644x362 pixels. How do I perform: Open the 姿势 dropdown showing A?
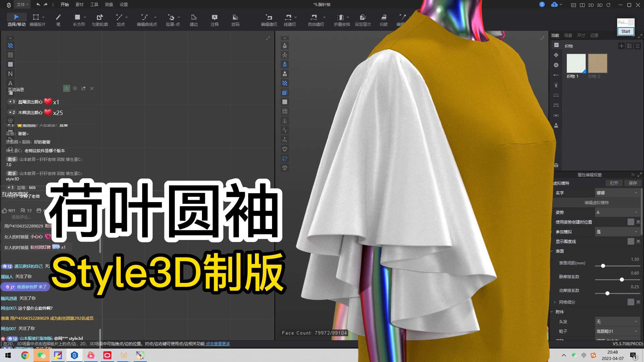(617, 212)
